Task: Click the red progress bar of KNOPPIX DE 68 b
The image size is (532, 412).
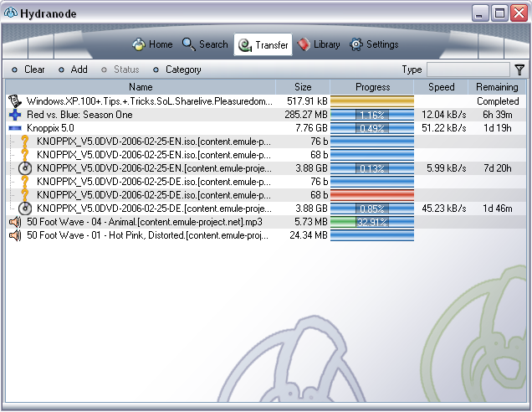Action: point(372,195)
